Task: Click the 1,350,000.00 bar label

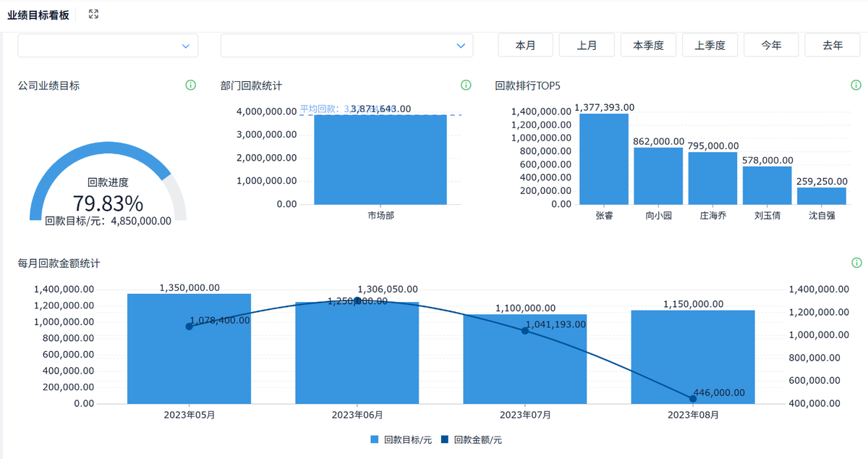Action: [x=189, y=287]
